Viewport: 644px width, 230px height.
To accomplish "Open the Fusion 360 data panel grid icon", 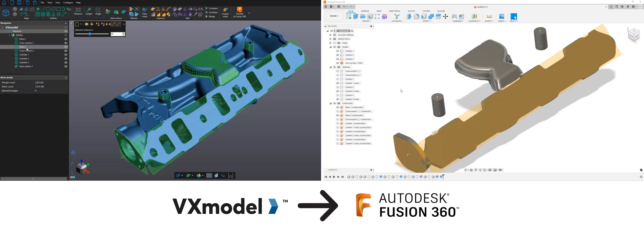I will tap(326, 7).
